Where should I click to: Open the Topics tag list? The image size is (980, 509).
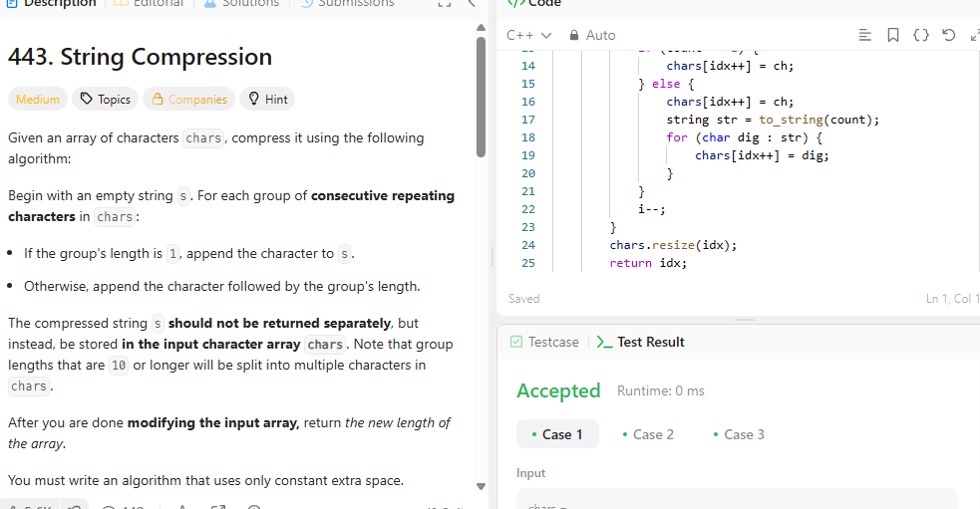pos(105,99)
